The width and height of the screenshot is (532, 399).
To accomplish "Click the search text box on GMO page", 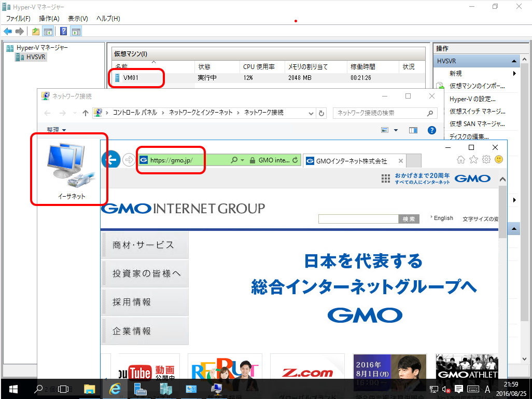I will tap(358, 219).
